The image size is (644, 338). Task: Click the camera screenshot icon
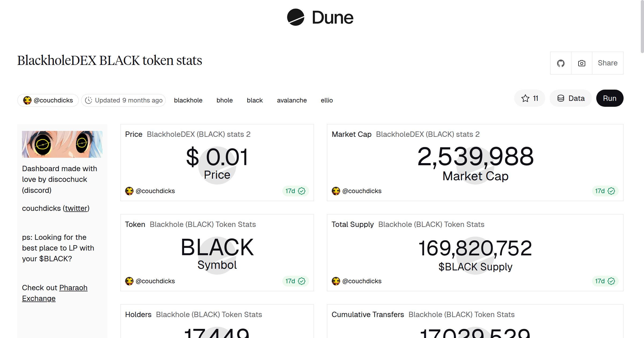581,63
